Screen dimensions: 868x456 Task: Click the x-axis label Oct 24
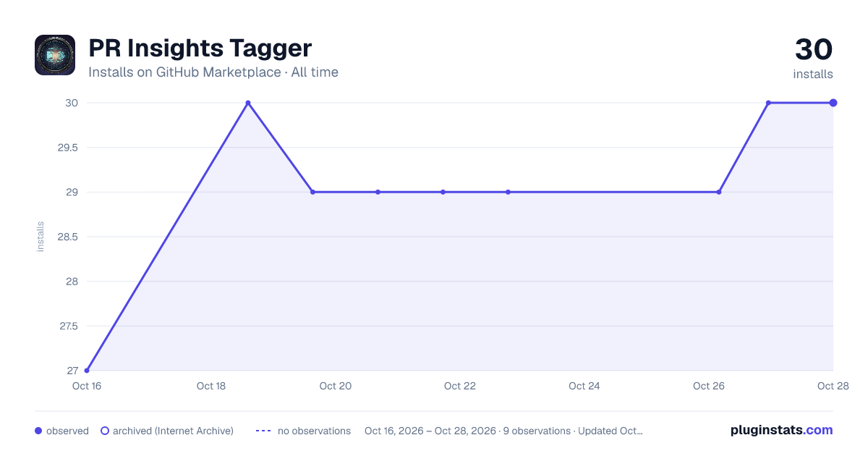pos(584,386)
